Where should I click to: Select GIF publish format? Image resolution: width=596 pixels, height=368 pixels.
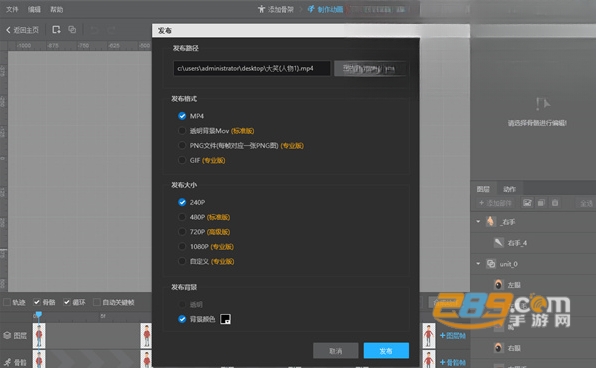point(182,160)
